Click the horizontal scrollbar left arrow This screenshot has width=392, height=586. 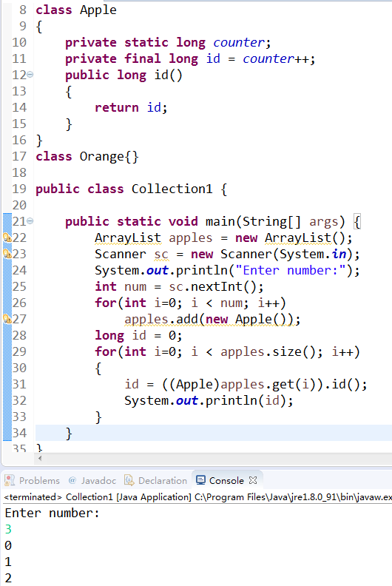pyautogui.click(x=40, y=458)
